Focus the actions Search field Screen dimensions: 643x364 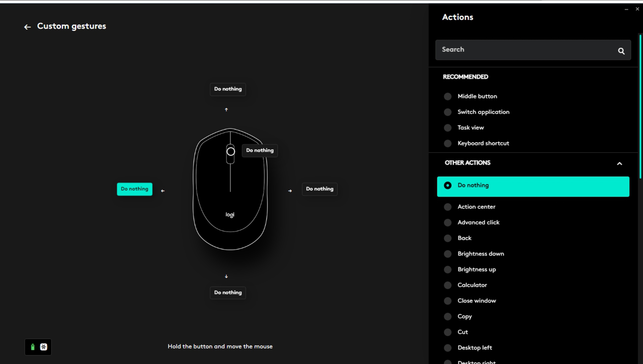(525, 50)
